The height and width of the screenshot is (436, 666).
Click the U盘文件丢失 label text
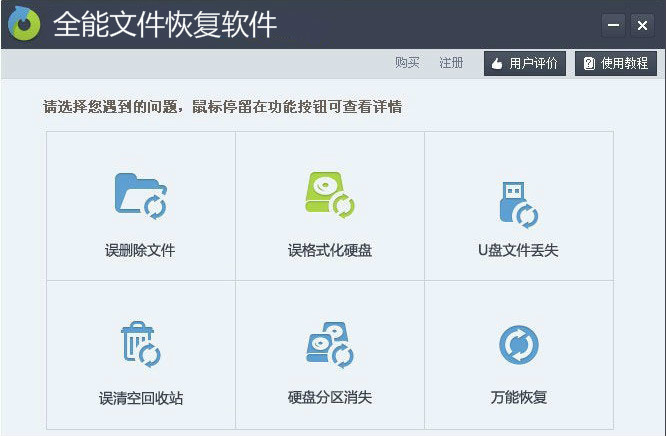click(518, 250)
